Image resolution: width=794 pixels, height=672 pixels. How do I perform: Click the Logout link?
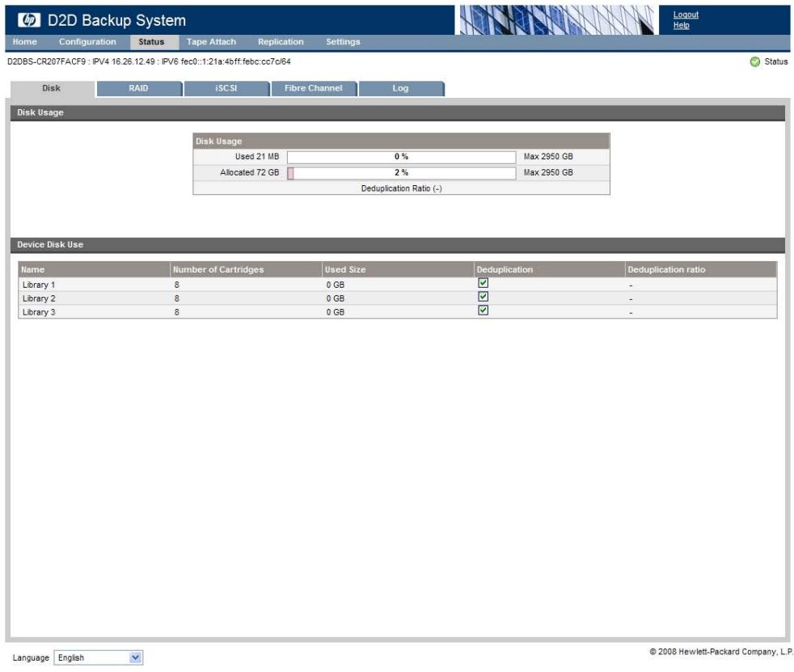click(686, 15)
